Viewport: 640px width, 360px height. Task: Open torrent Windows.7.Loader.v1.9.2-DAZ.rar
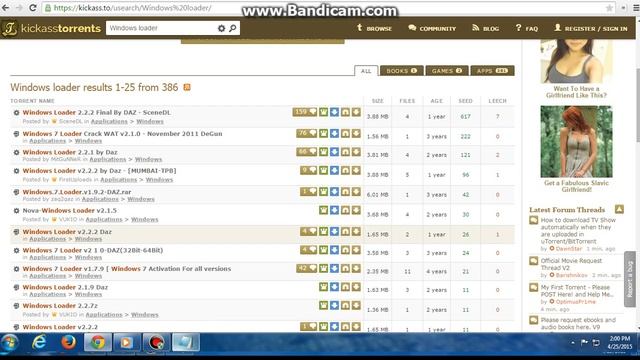[x=77, y=192]
